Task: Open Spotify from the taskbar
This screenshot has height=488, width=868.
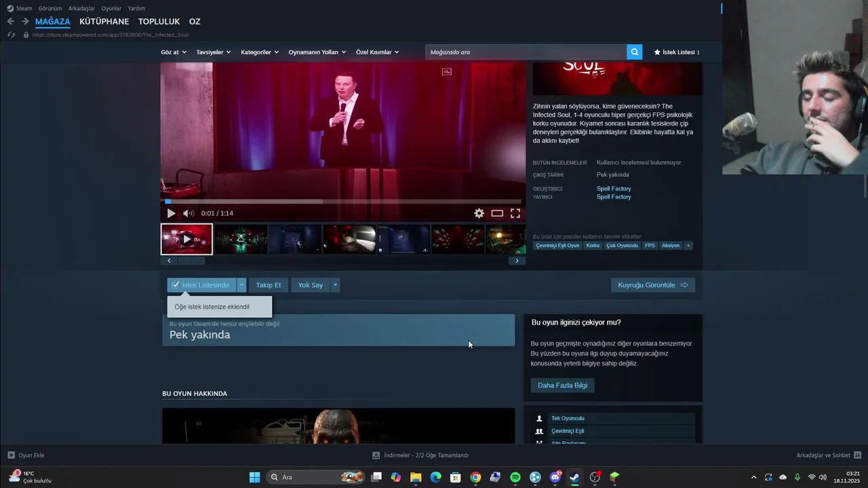Action: [x=515, y=477]
